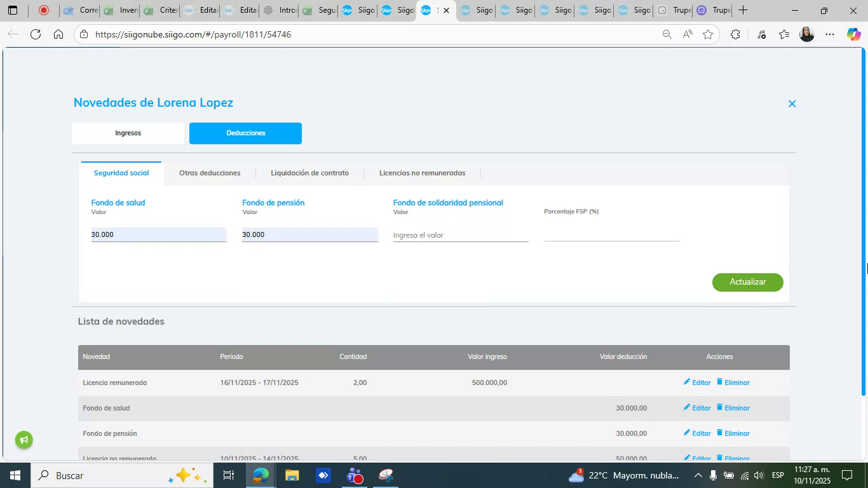Open the Favorites list icon
The image size is (868, 488).
tap(785, 34)
